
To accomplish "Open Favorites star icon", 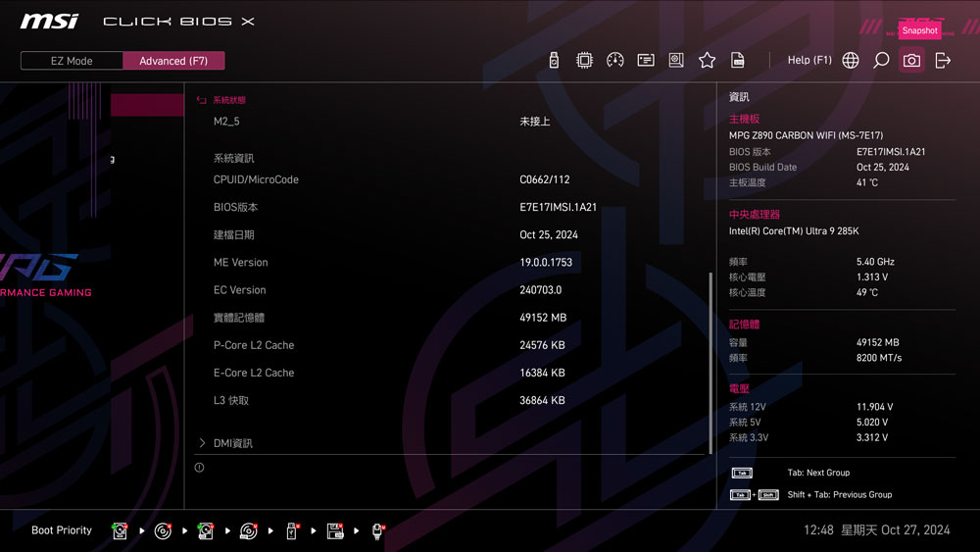I will point(707,60).
